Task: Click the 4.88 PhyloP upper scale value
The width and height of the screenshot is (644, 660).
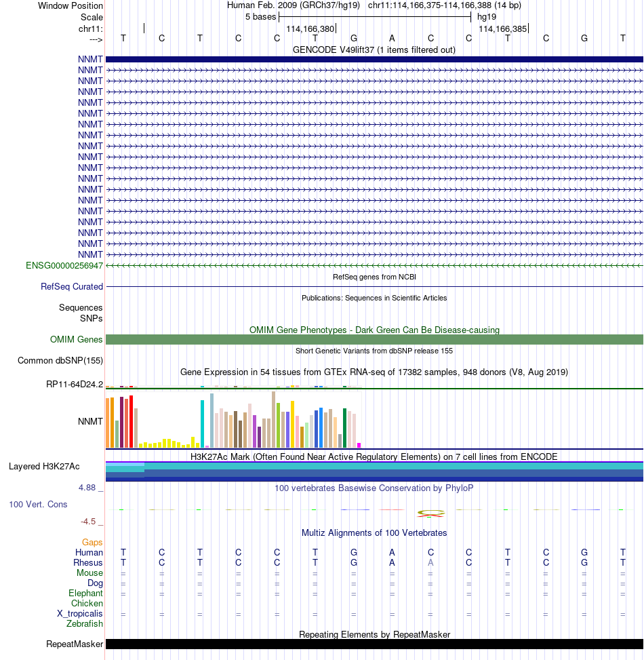Action: (87, 488)
